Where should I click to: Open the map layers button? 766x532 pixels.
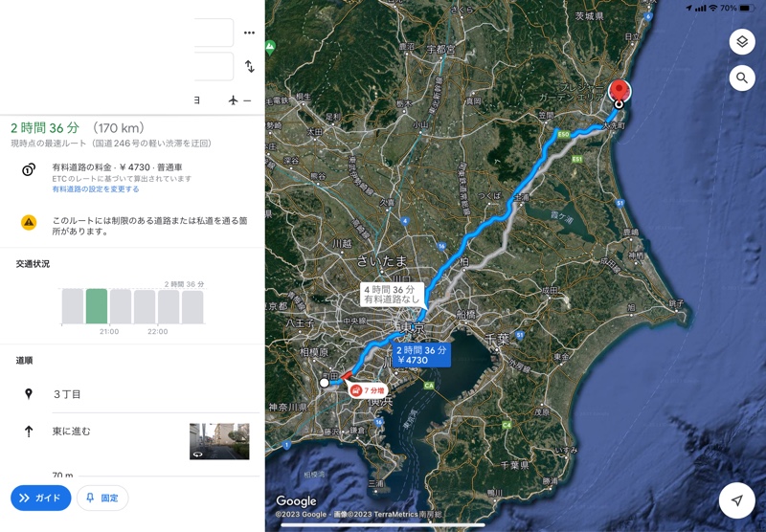click(742, 41)
